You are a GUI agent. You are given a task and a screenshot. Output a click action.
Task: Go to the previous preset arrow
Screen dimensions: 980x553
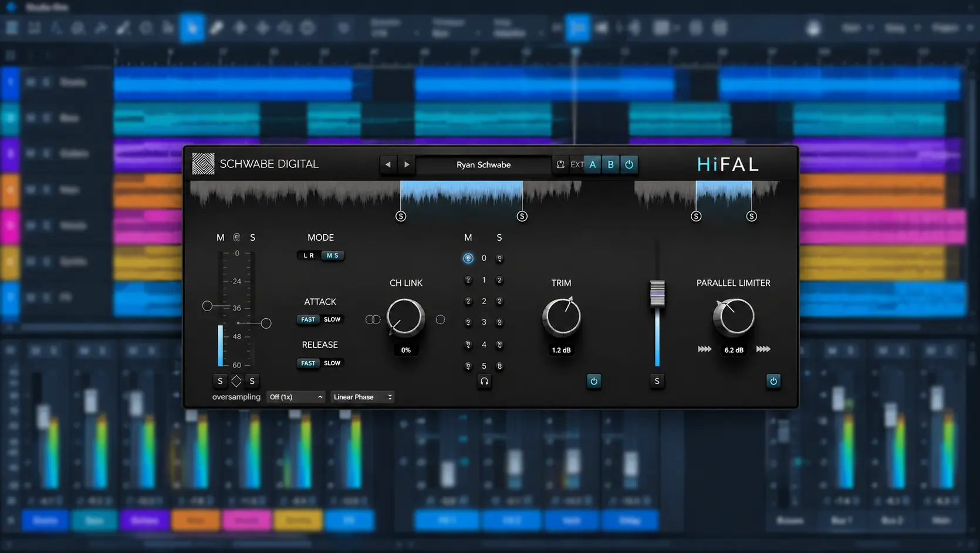coord(388,165)
